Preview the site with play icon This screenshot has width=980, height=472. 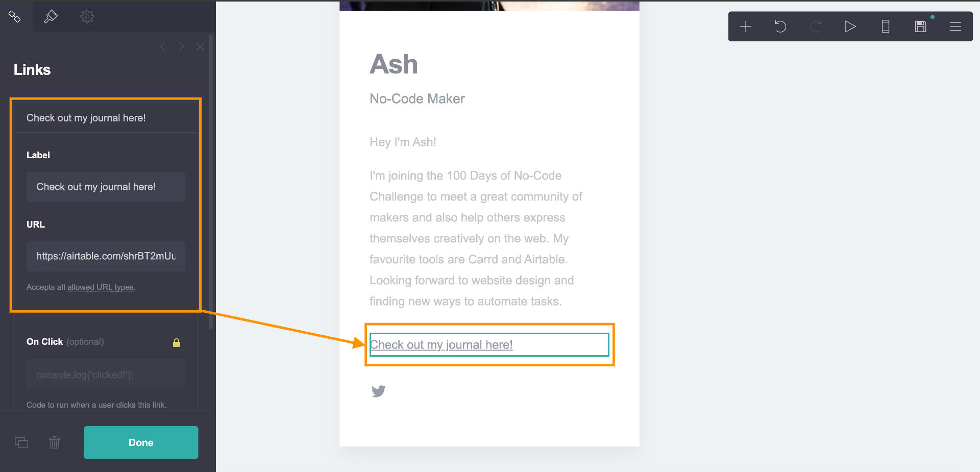[x=850, y=27]
